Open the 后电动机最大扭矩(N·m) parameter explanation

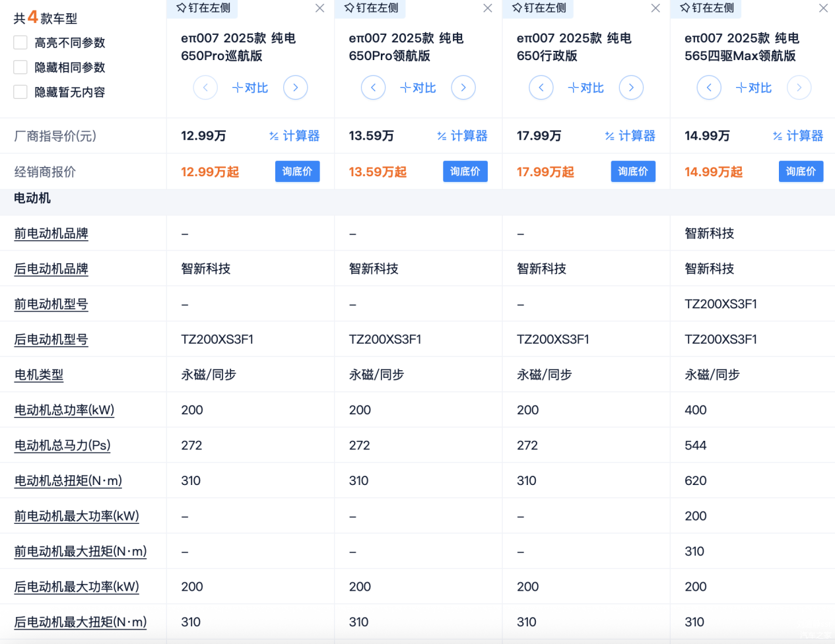pos(81,622)
